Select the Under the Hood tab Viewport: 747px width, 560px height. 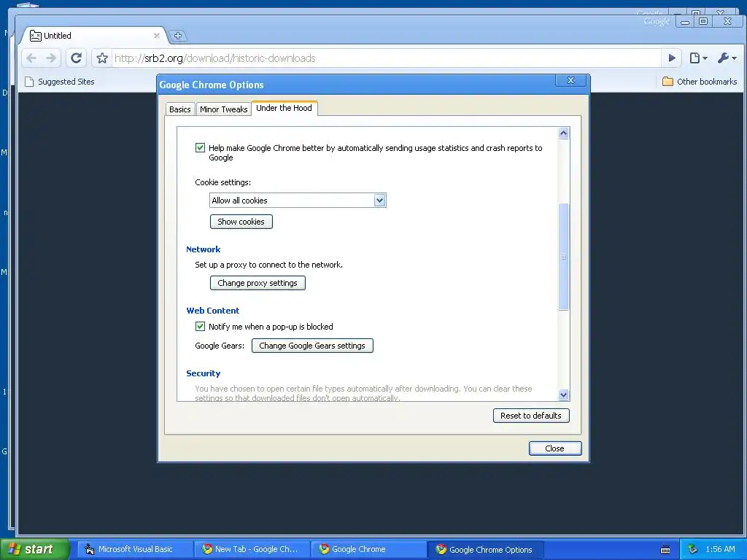(x=284, y=108)
